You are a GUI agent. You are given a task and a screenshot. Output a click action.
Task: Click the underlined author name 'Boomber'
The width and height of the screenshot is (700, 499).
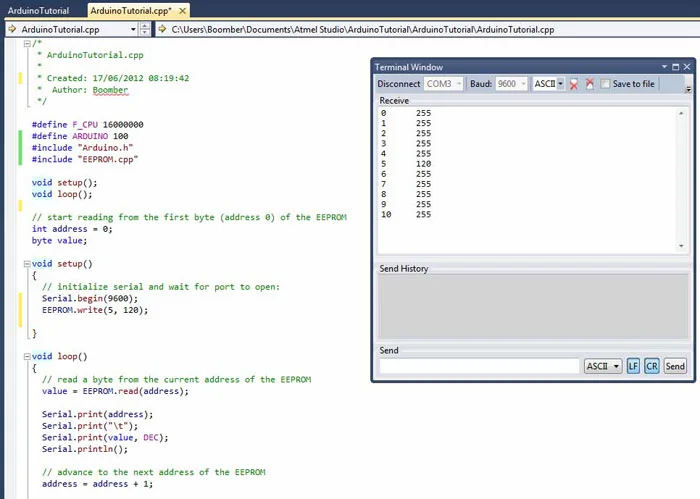point(110,90)
